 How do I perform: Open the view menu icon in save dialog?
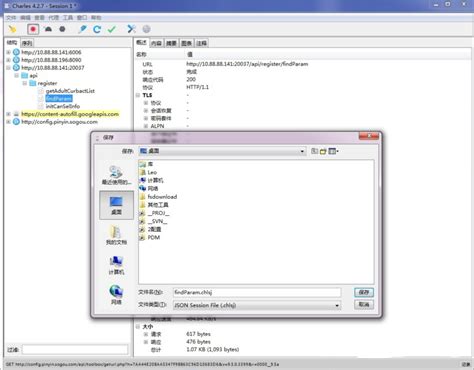[x=333, y=151]
